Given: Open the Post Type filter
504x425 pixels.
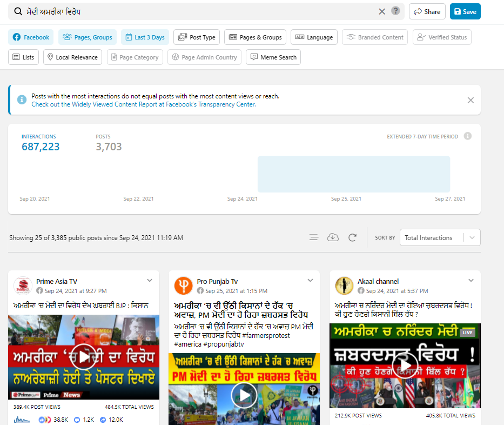Looking at the screenshot, I should [x=197, y=37].
